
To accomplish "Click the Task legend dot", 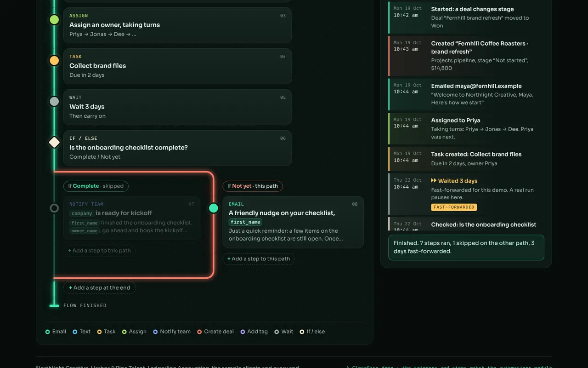I will tap(99, 332).
